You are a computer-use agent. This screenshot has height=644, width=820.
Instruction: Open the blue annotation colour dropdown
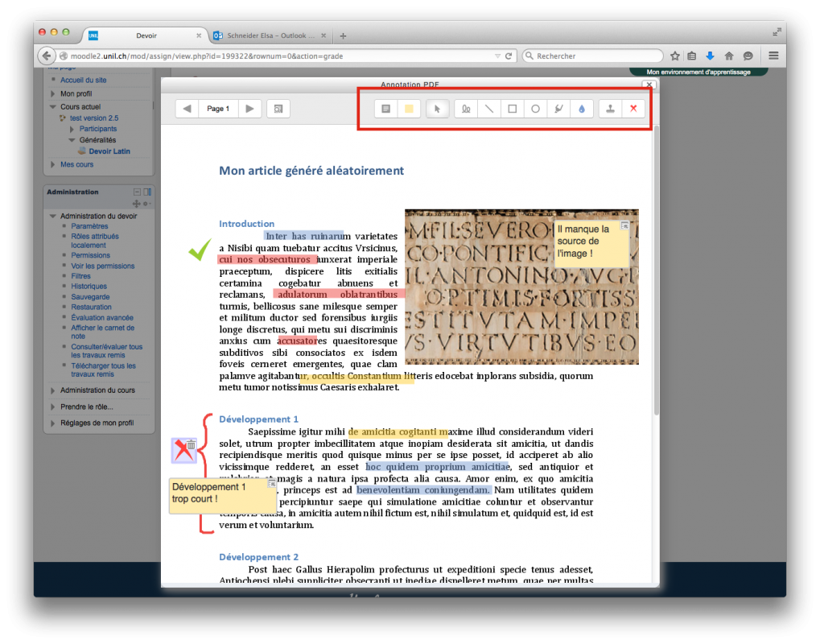pyautogui.click(x=581, y=109)
